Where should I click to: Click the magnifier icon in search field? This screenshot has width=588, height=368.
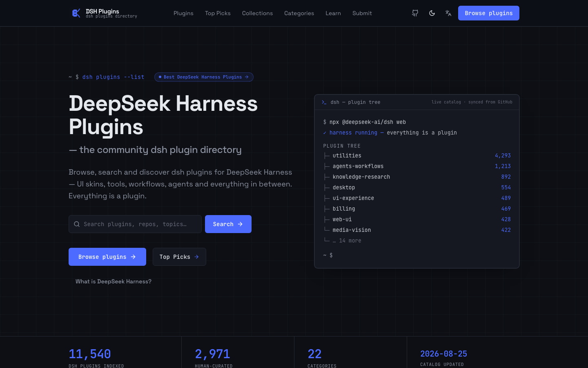pos(77,224)
